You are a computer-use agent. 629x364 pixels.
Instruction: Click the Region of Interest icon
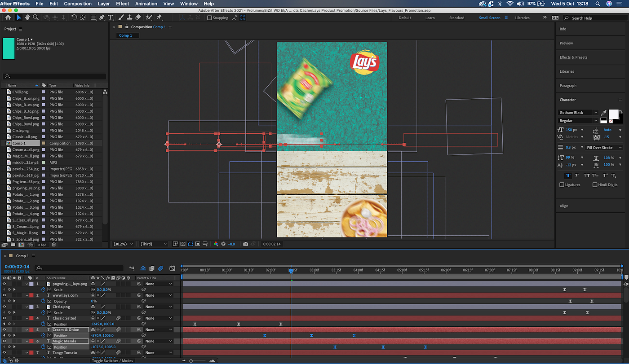(198, 244)
